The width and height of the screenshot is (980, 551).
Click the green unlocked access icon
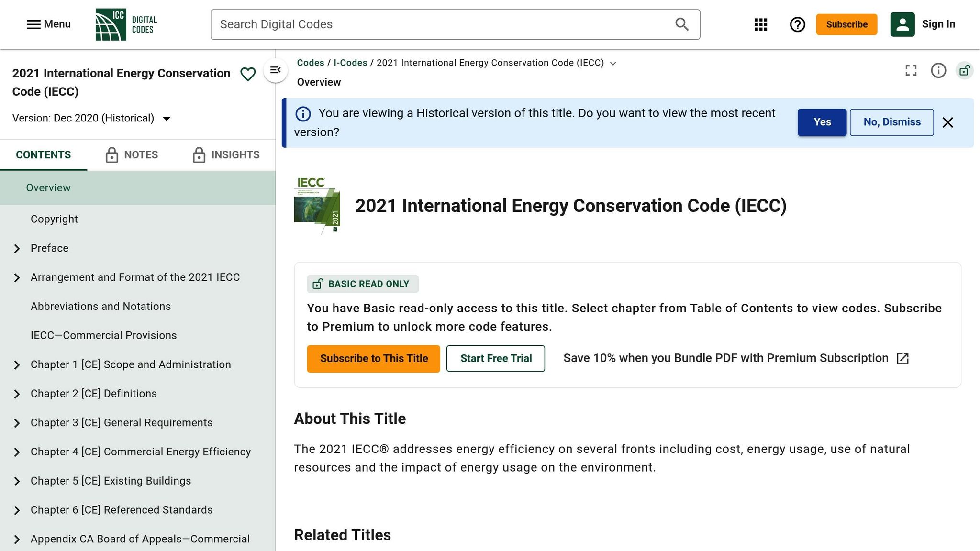coord(965,71)
